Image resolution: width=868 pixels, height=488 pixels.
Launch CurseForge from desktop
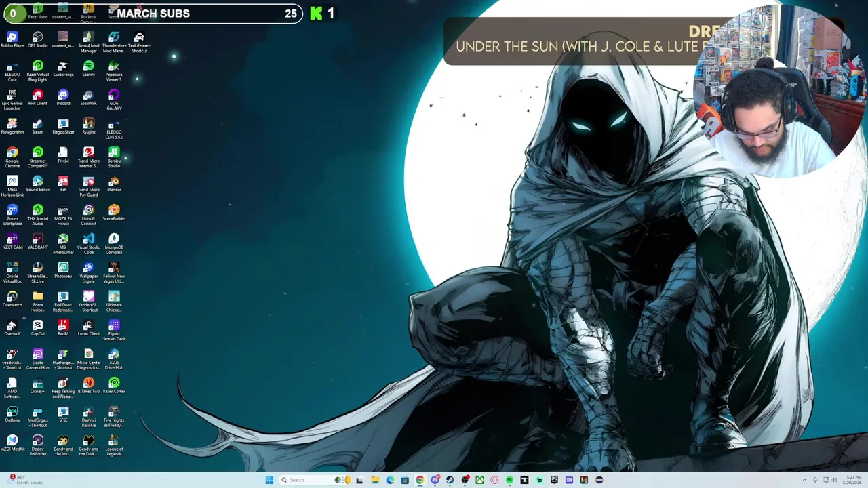point(63,69)
